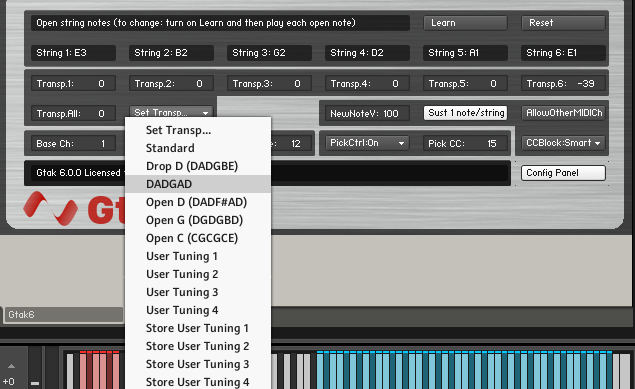Open the Config Panel button

point(564,173)
